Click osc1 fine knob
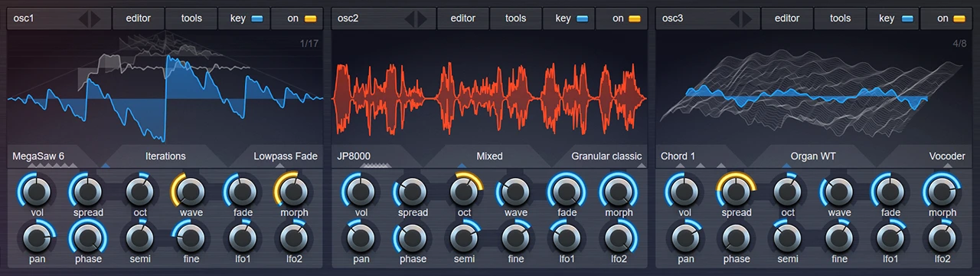The image size is (980, 276). click(191, 238)
